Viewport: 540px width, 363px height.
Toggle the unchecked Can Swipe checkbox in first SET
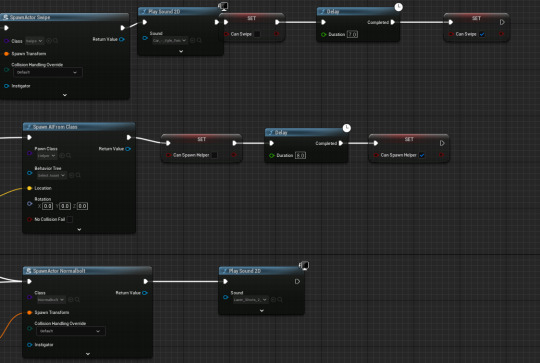tap(257, 34)
